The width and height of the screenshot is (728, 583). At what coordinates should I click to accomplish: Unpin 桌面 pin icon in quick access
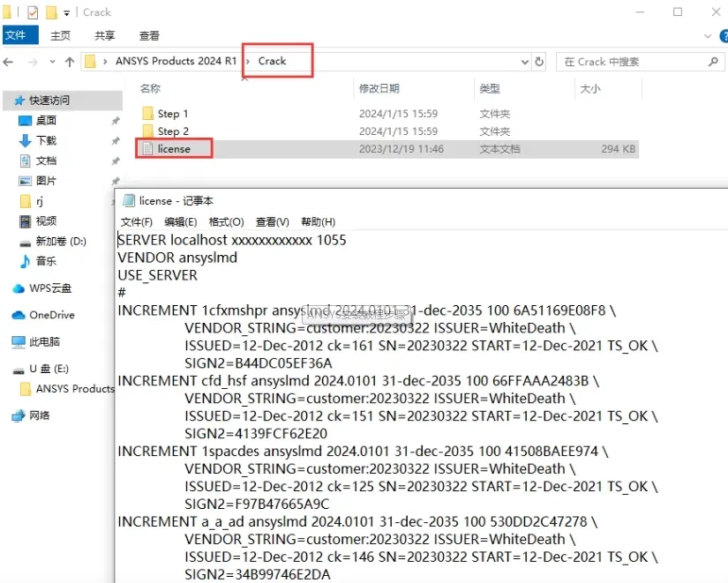115,121
